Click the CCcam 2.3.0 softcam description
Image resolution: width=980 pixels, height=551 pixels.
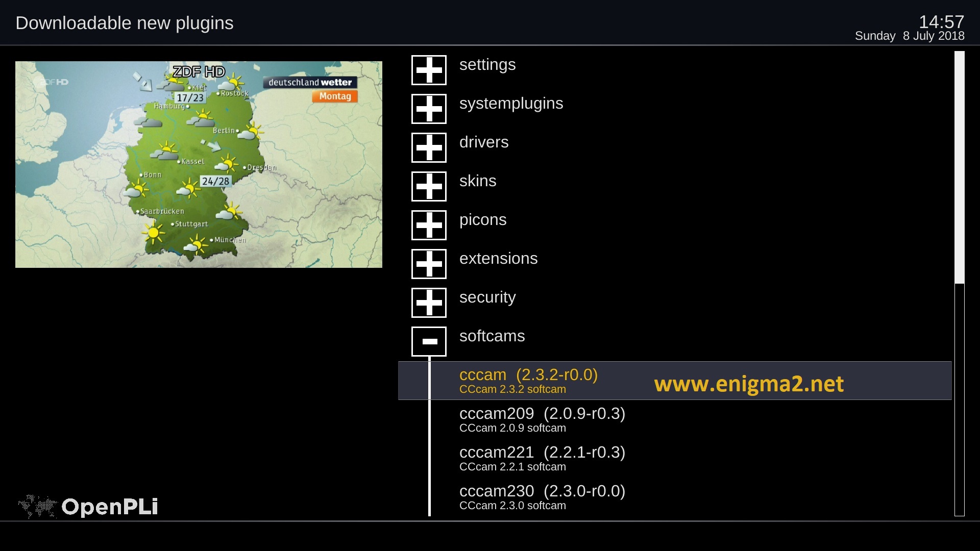(x=512, y=506)
